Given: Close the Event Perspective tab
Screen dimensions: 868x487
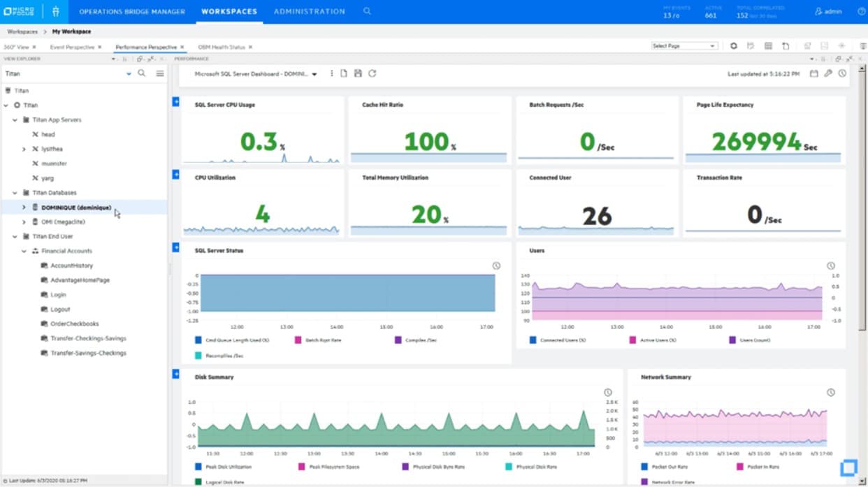Looking at the screenshot, I should point(100,47).
